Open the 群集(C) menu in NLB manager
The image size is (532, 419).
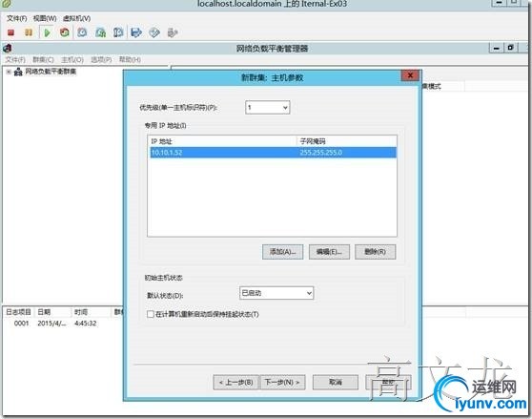coord(43,60)
